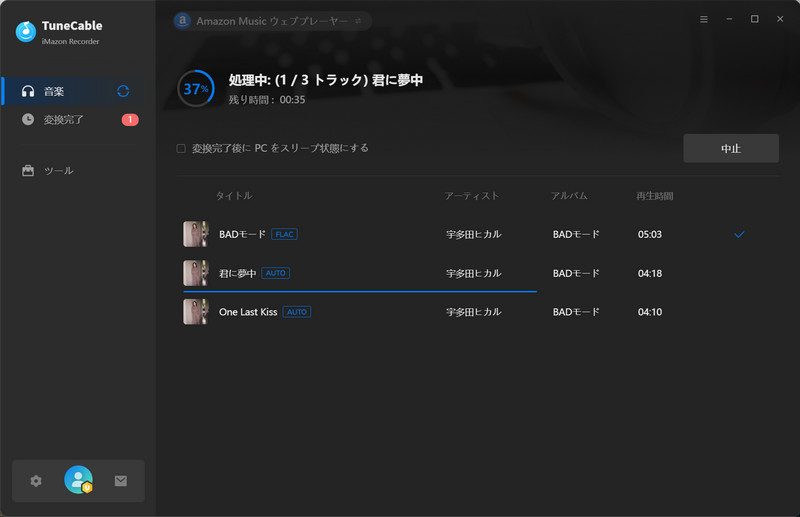Click the FLAC format badge
Screen dimensions: 800x517
pyautogui.click(x=284, y=234)
